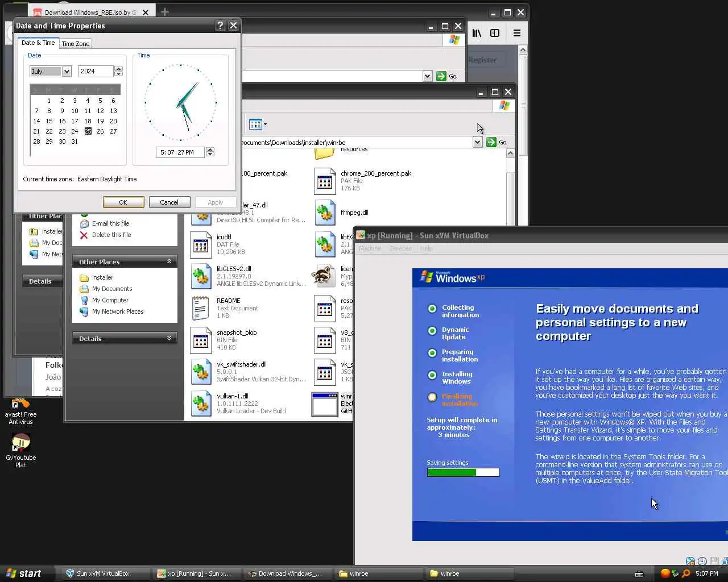Viewport: 728px width, 582px height.
Task: Open My Computer under Other Places
Action: tap(110, 300)
